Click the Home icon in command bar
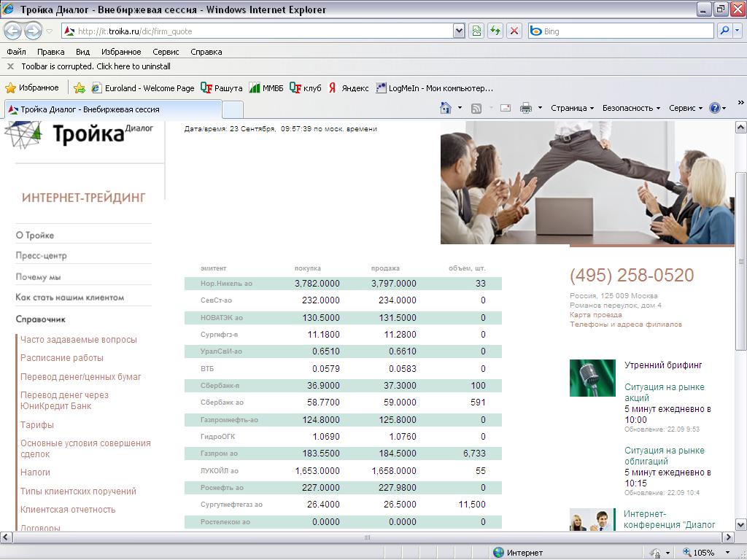747x560 pixels. [x=446, y=108]
